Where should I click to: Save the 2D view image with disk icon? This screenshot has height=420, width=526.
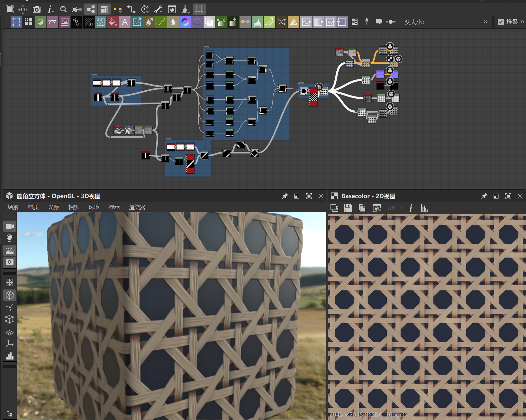pyautogui.click(x=348, y=208)
